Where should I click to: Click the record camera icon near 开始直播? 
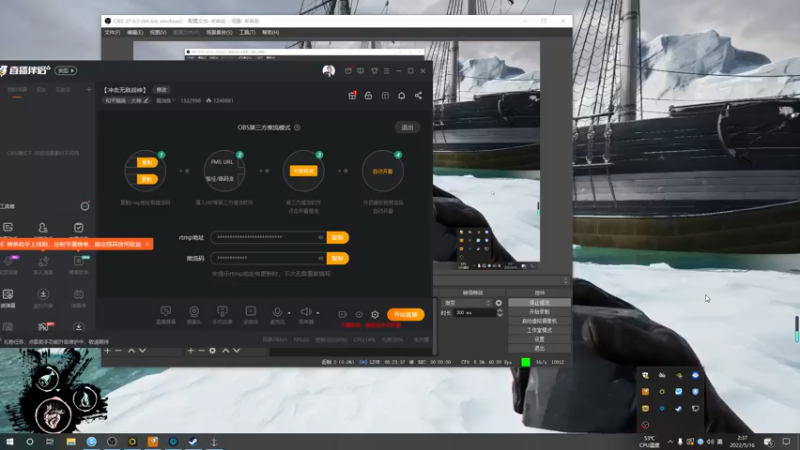pyautogui.click(x=343, y=315)
